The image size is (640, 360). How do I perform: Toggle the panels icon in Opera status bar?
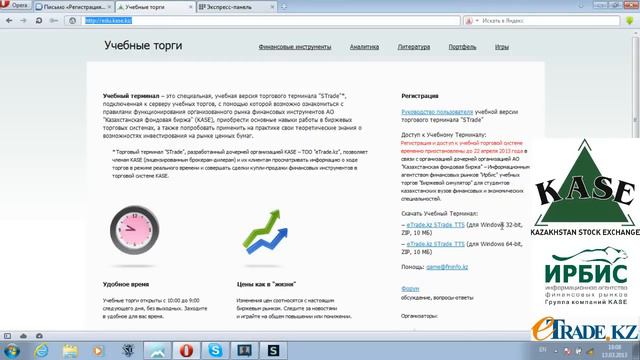coord(7,336)
